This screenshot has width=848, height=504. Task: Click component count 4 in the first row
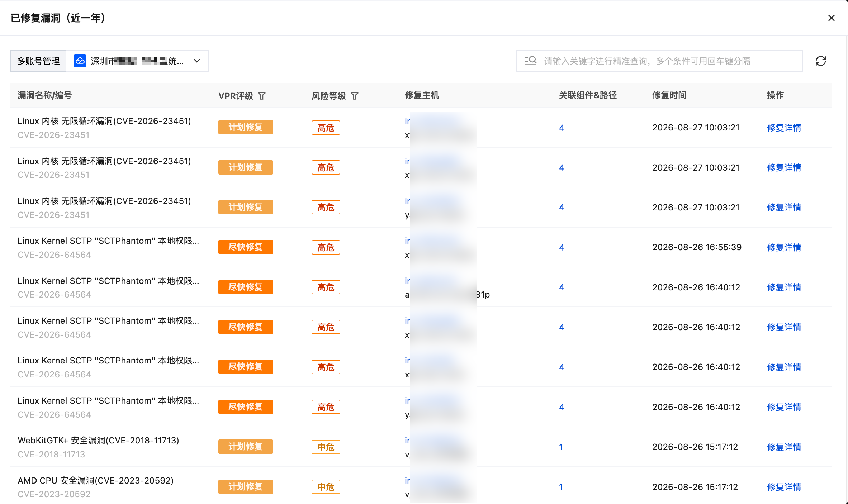(x=562, y=128)
